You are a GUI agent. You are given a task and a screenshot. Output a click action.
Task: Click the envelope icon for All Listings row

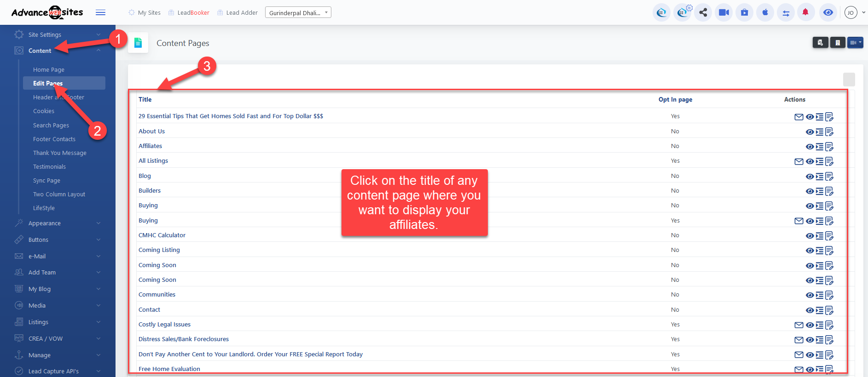[799, 161]
